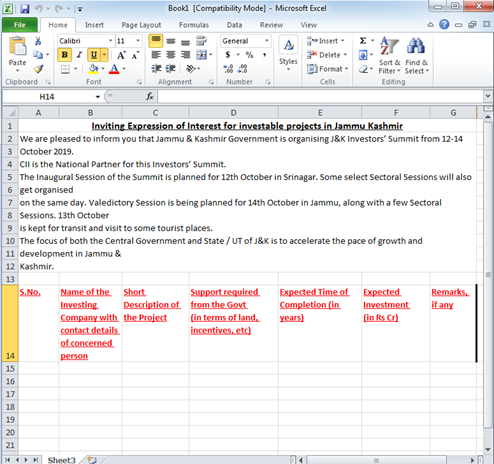Viewport: 494px width, 464px height.
Task: Click the AutoSum sigma icon
Action: click(x=363, y=41)
